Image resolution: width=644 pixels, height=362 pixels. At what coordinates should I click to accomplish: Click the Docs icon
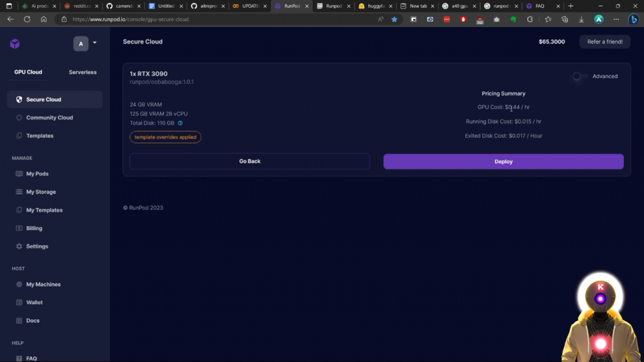click(x=19, y=321)
